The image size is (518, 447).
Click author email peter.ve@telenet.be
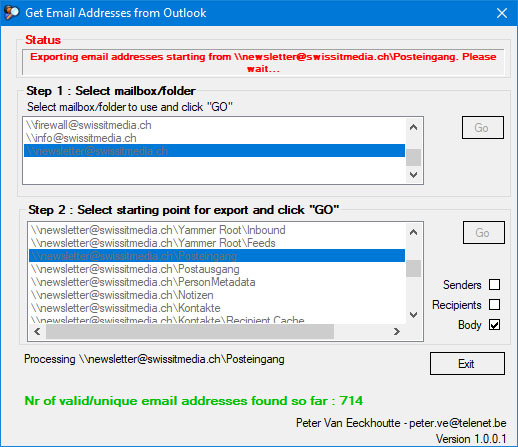(458, 423)
